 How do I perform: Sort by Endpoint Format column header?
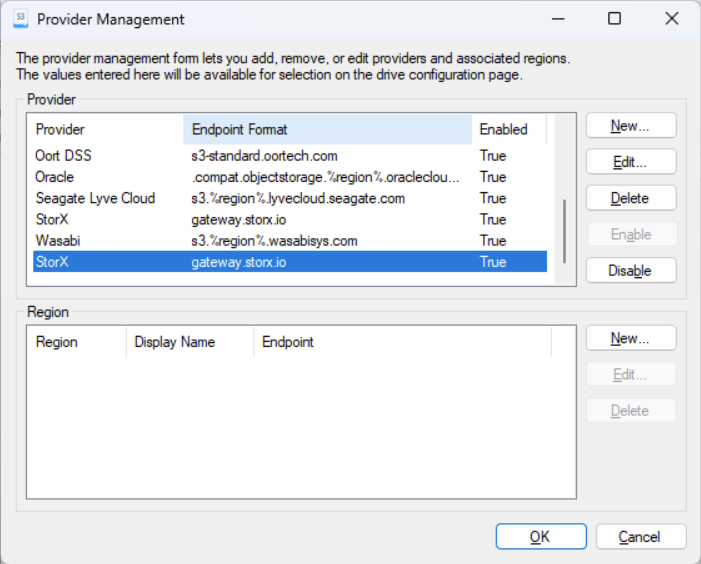[327, 130]
